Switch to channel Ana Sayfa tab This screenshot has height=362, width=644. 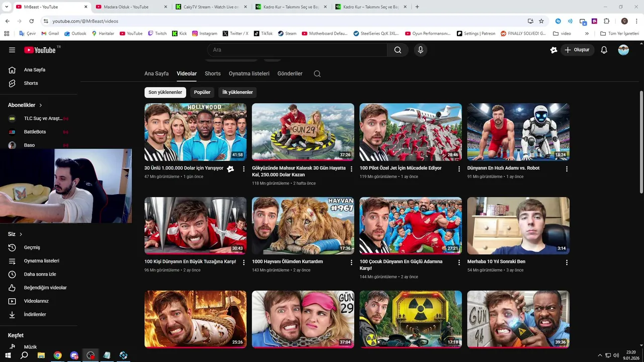click(x=156, y=73)
